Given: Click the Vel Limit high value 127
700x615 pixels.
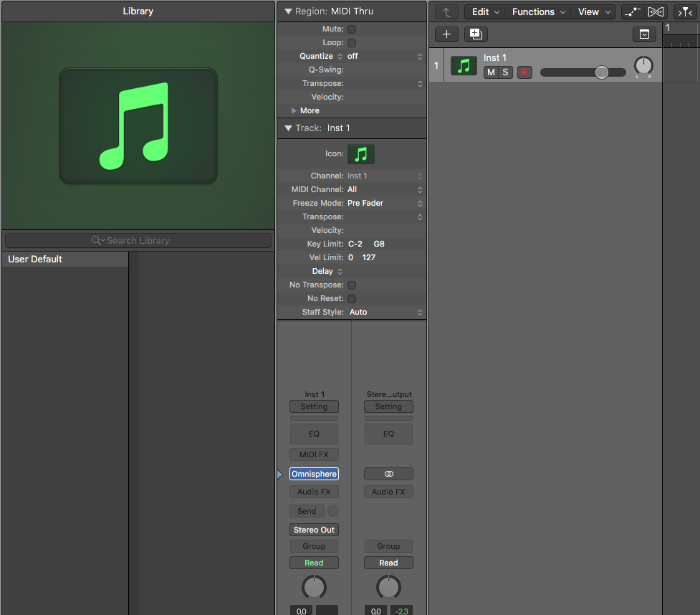Looking at the screenshot, I should coord(369,258).
